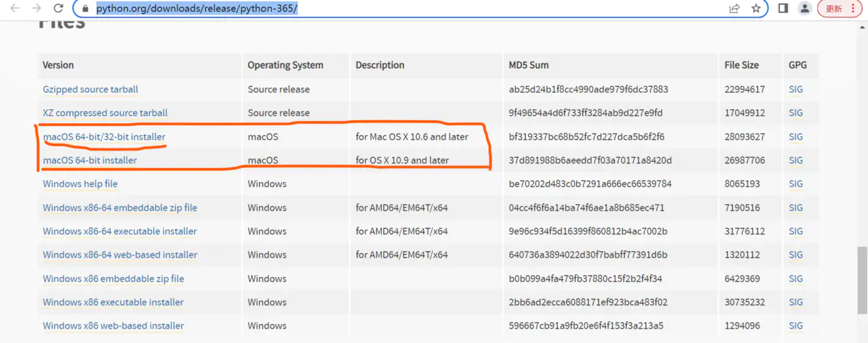The image size is (868, 343).
Task: Download macOS 64-bit/32-bit installer
Action: (104, 137)
